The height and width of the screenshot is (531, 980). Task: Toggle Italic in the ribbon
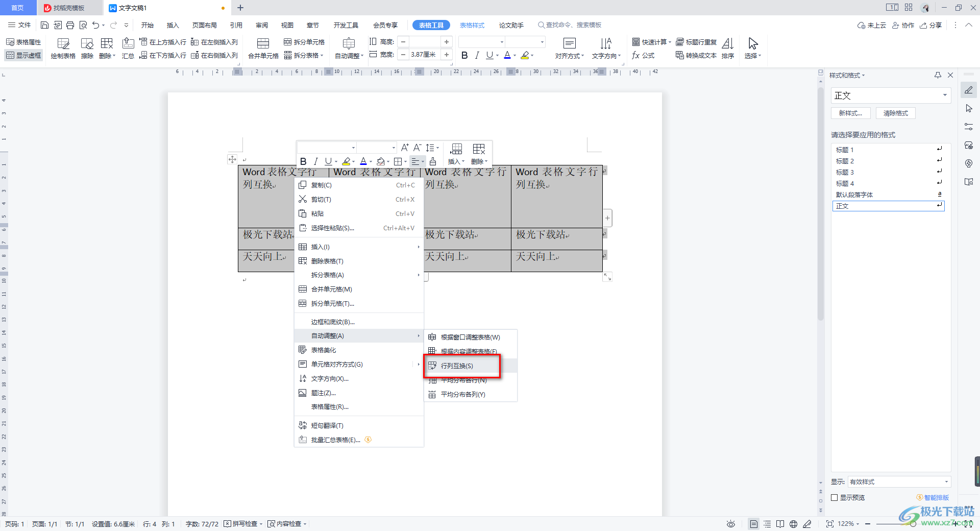[477, 55]
